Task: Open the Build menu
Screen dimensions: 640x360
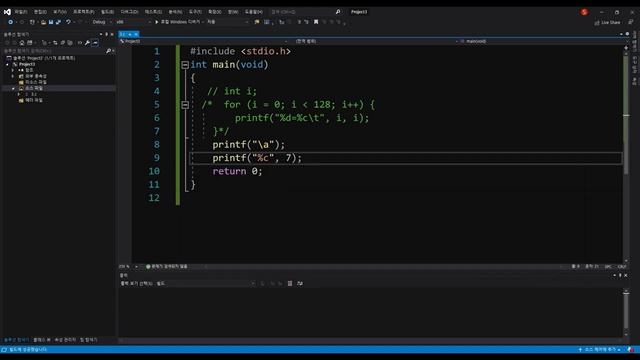Action: pyautogui.click(x=107, y=12)
